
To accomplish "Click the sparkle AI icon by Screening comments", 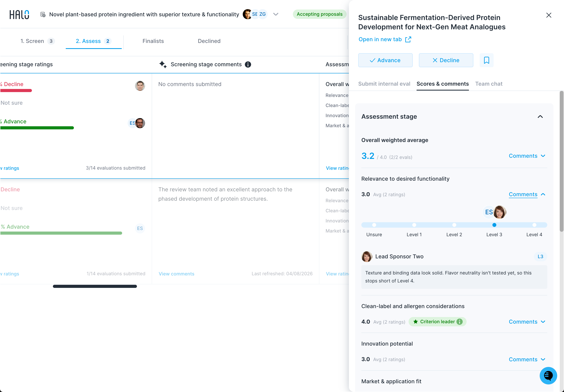I will pos(163,64).
